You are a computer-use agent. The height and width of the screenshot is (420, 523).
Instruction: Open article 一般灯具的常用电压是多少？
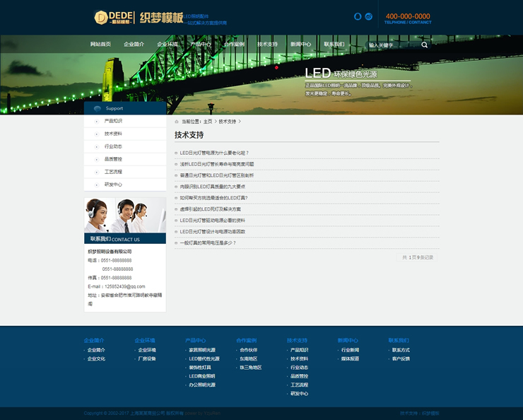[208, 243]
